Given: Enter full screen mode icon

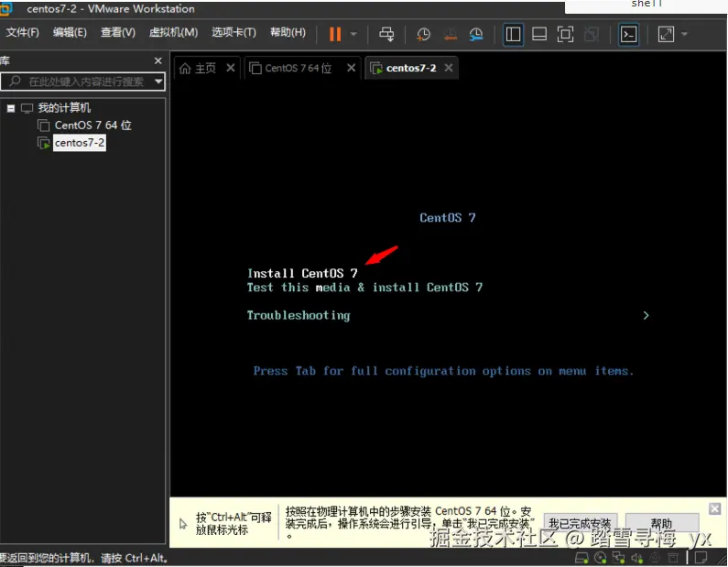Looking at the screenshot, I should 565,35.
